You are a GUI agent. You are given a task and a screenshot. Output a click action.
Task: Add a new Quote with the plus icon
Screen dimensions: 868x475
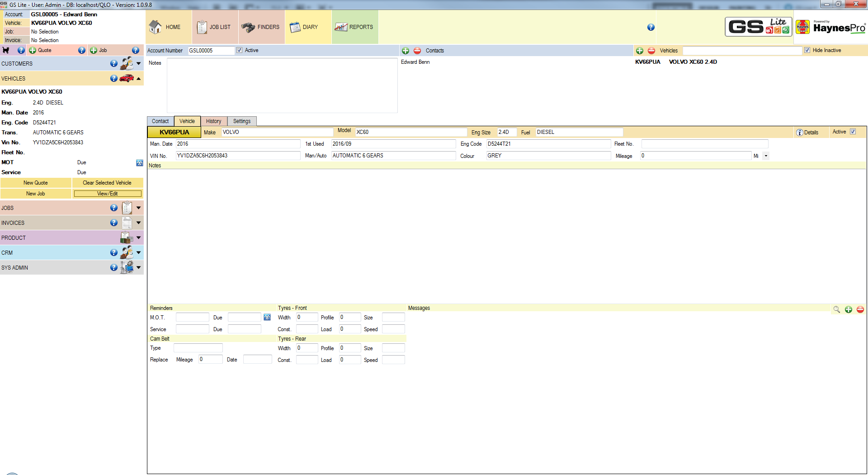[x=33, y=50]
